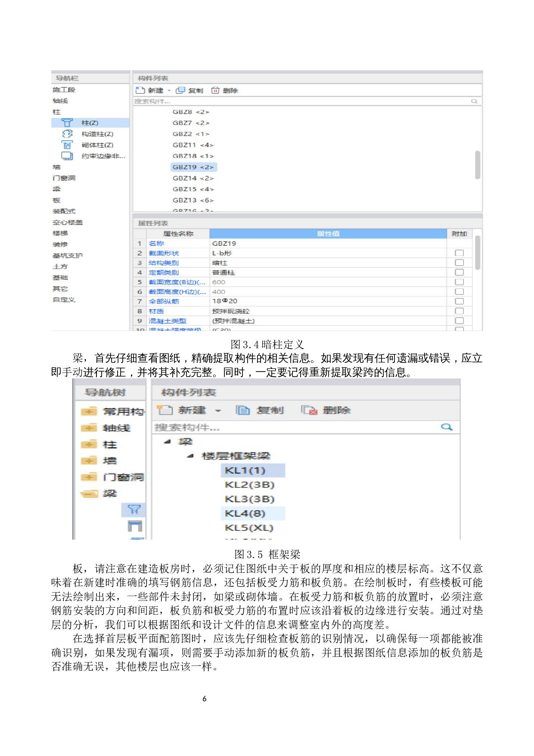Open 基坑支护 in the navigation bar

click(68, 256)
